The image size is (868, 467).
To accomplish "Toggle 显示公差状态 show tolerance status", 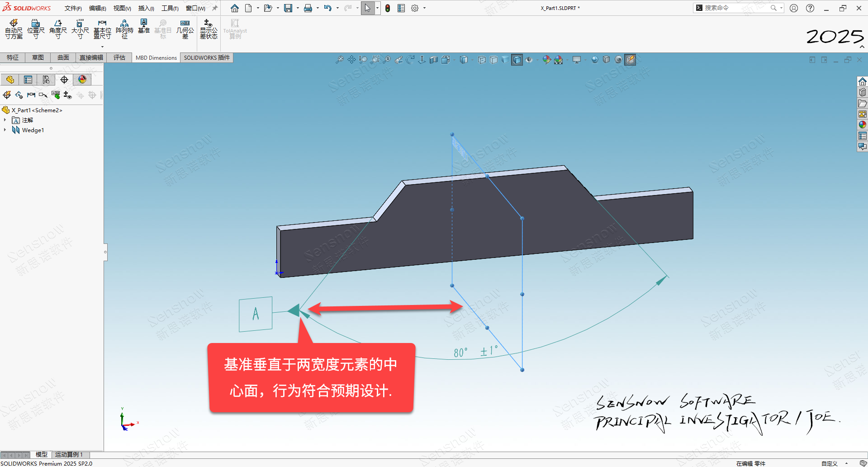I will 209,29.
